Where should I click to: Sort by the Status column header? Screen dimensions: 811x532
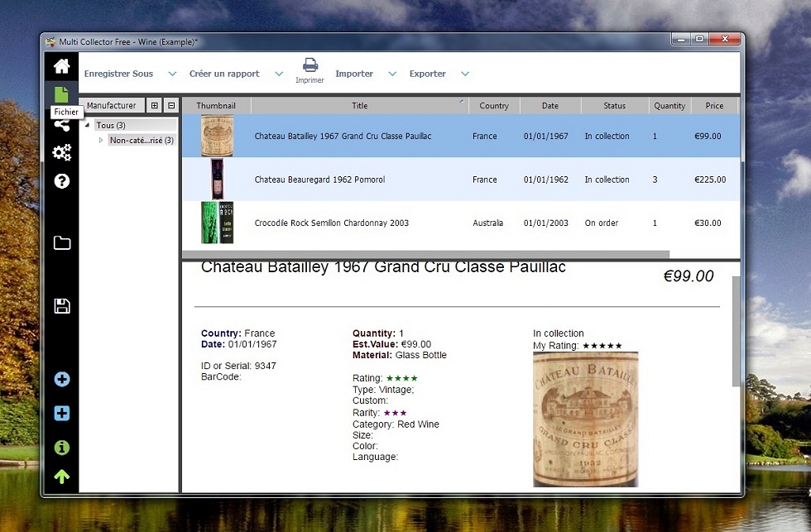coord(614,105)
